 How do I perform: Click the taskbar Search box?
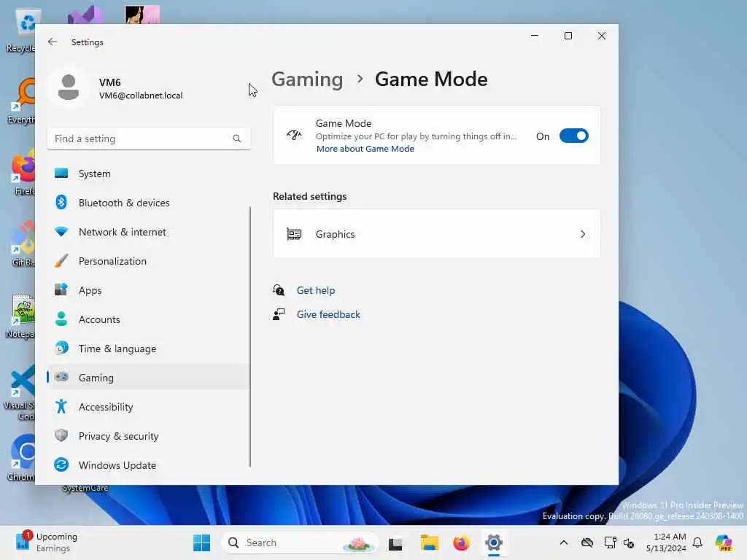299,542
